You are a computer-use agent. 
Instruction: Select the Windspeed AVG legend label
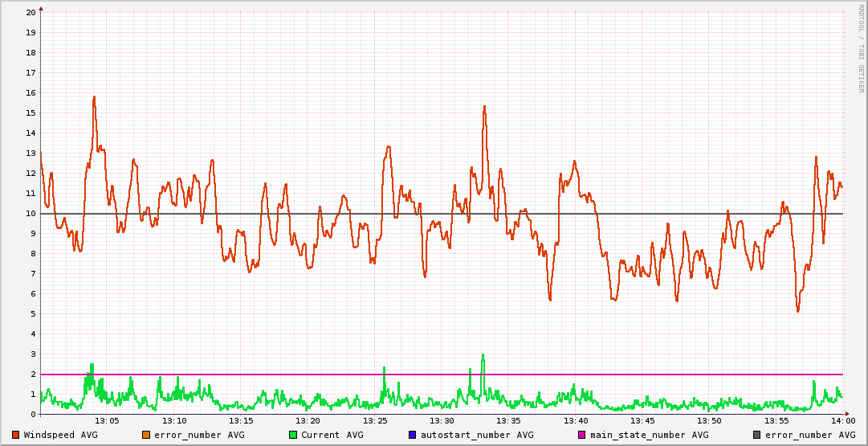coord(60,435)
